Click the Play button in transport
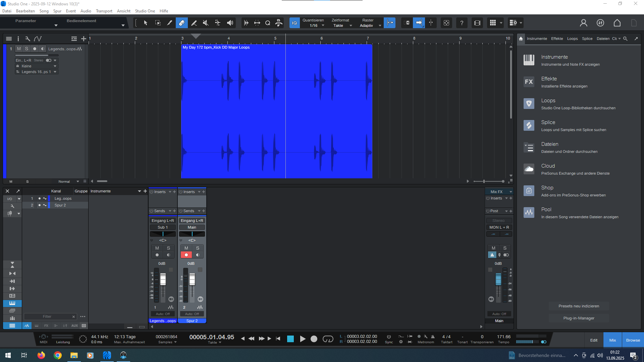The height and width of the screenshot is (362, 644). 303,339
